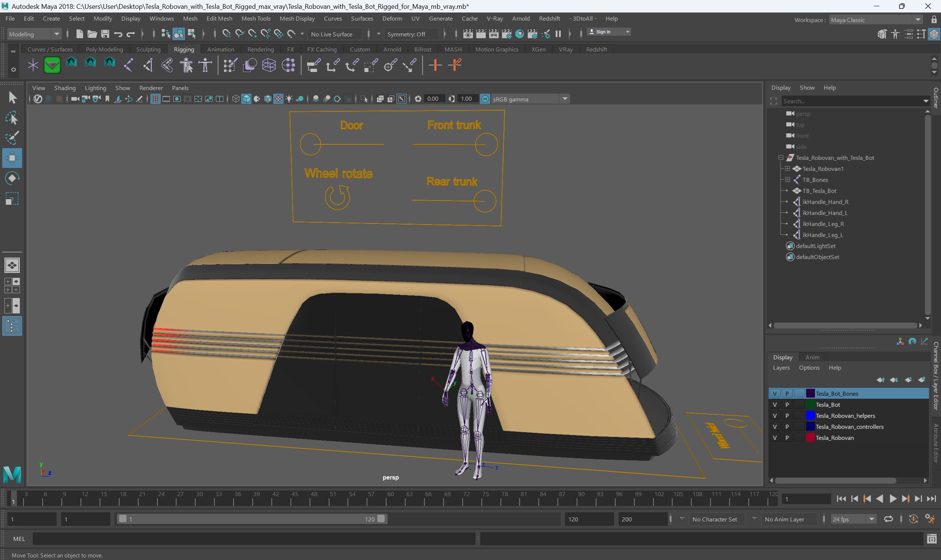This screenshot has width=941, height=560.
Task: Open the Workspace Maya Classic dropdown
Action: [x=876, y=19]
